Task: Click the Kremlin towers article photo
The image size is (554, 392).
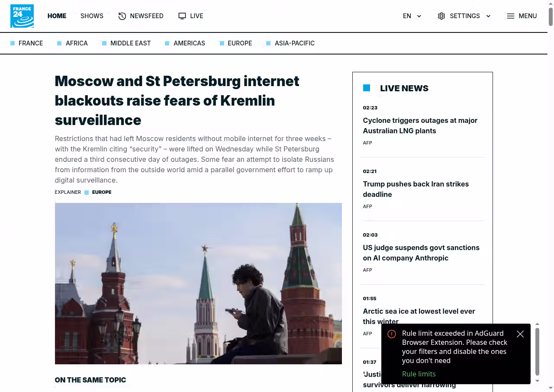Action: point(198,283)
